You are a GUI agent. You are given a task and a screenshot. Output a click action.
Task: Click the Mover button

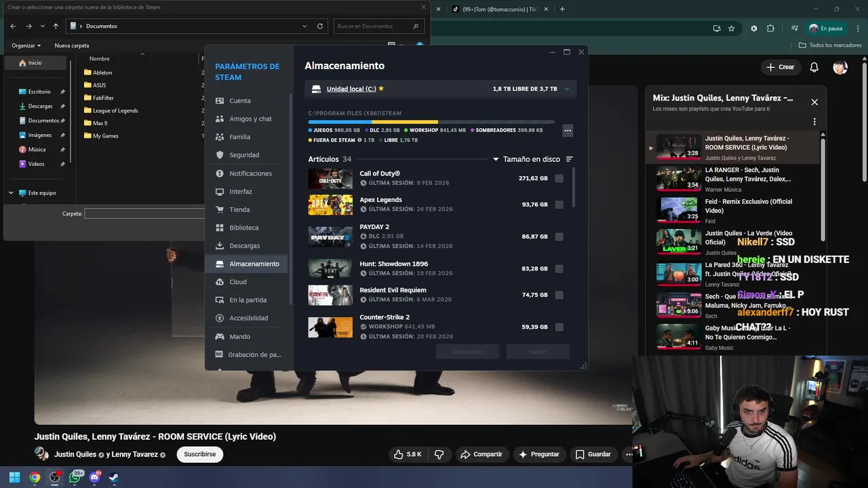pos(538,352)
